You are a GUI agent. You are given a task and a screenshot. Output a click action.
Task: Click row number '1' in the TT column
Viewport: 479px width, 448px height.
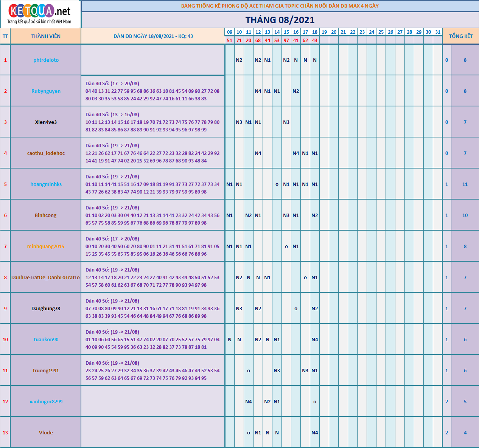point(5,60)
